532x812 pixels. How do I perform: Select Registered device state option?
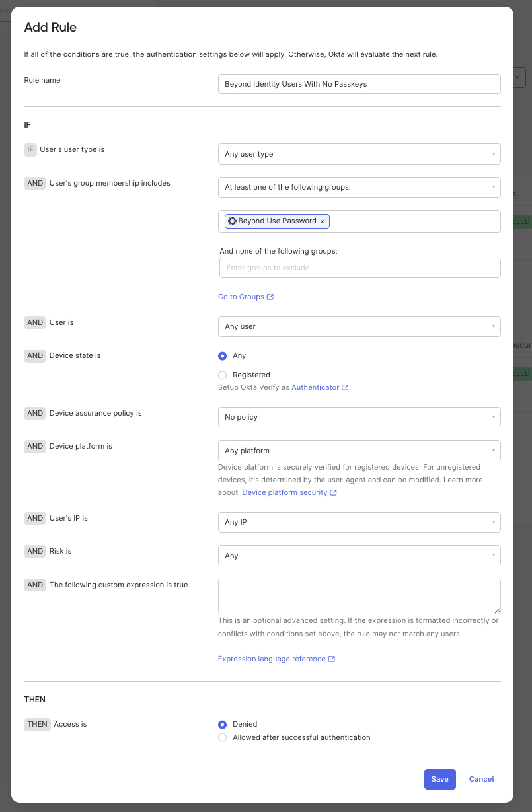[x=223, y=375]
